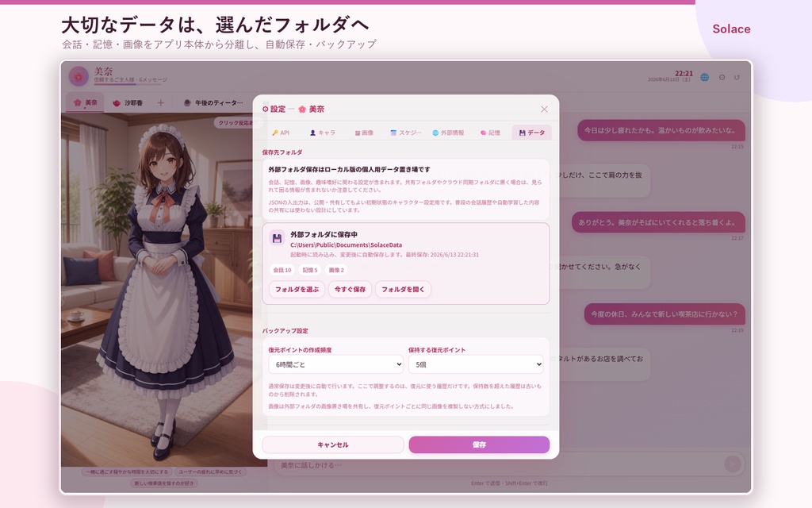Click trait chip ユーザーの疲れに早めに気づく
Image resolution: width=812 pixels, height=508 pixels.
(x=211, y=472)
